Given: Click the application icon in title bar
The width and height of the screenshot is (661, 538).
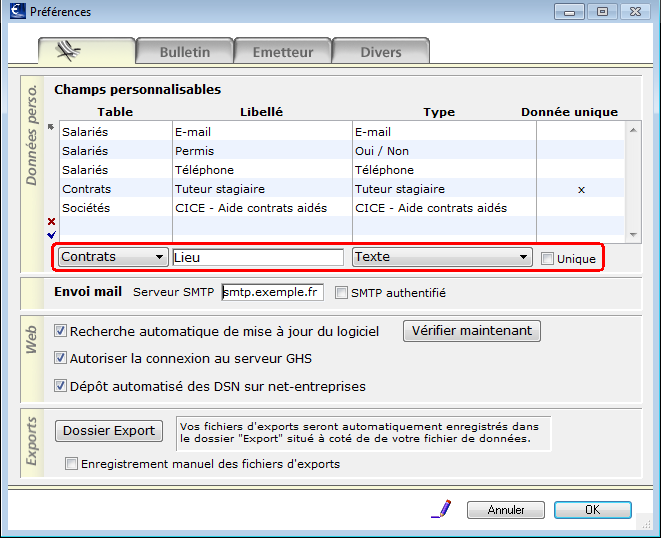Looking at the screenshot, I should pyautogui.click(x=17, y=11).
